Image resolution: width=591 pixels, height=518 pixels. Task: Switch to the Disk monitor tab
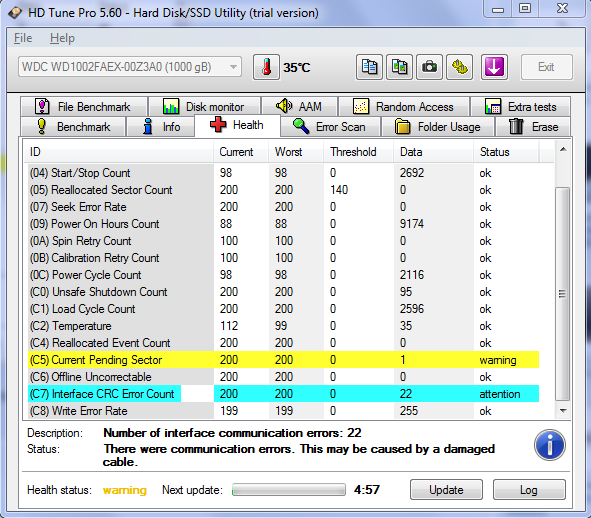tap(204, 107)
